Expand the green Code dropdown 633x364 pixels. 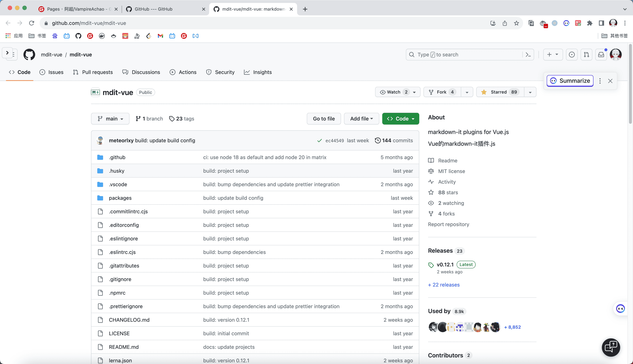(x=400, y=119)
